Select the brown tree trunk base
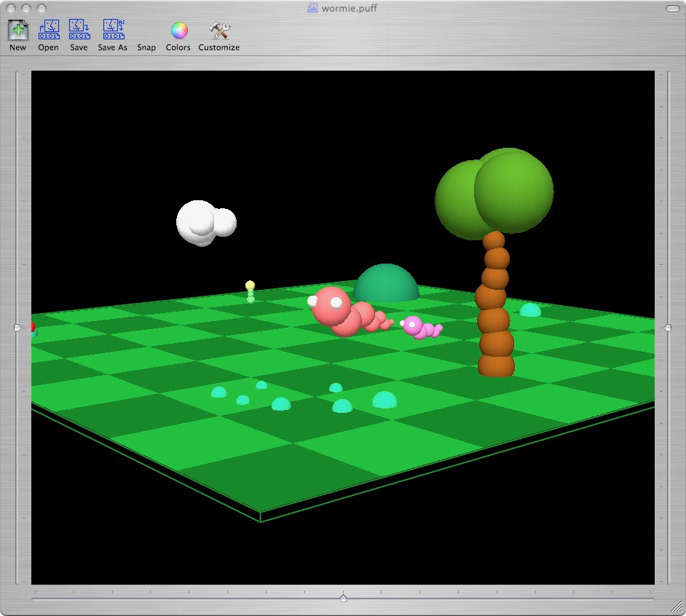This screenshot has height=616, width=686. pos(496,366)
